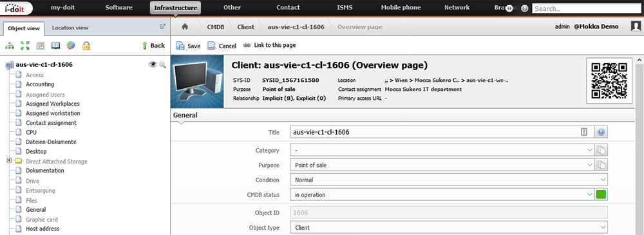Open the CMDB status dropdown
The width and height of the screenshot is (644, 235).
[442, 194]
